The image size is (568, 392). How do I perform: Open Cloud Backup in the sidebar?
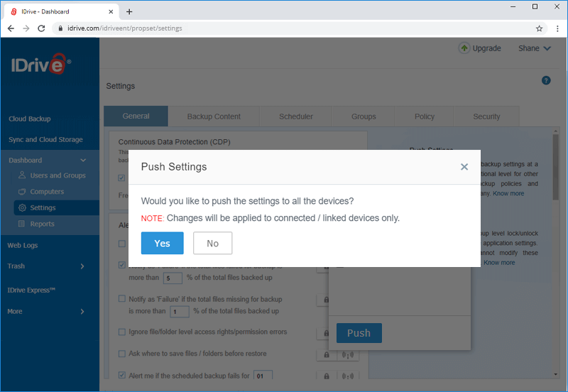tap(30, 119)
